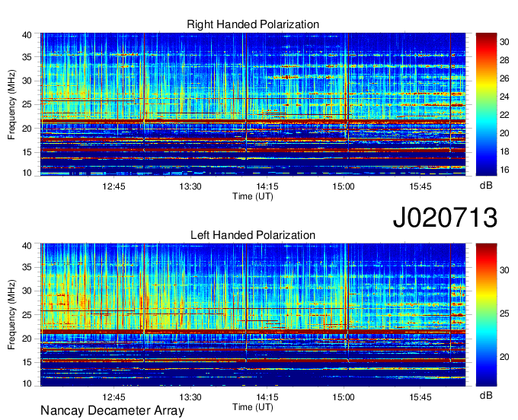The height and width of the screenshot is (420, 518).
Task: Click the 30 MHz tick of Right Handed plot
Action: pyautogui.click(x=27, y=81)
